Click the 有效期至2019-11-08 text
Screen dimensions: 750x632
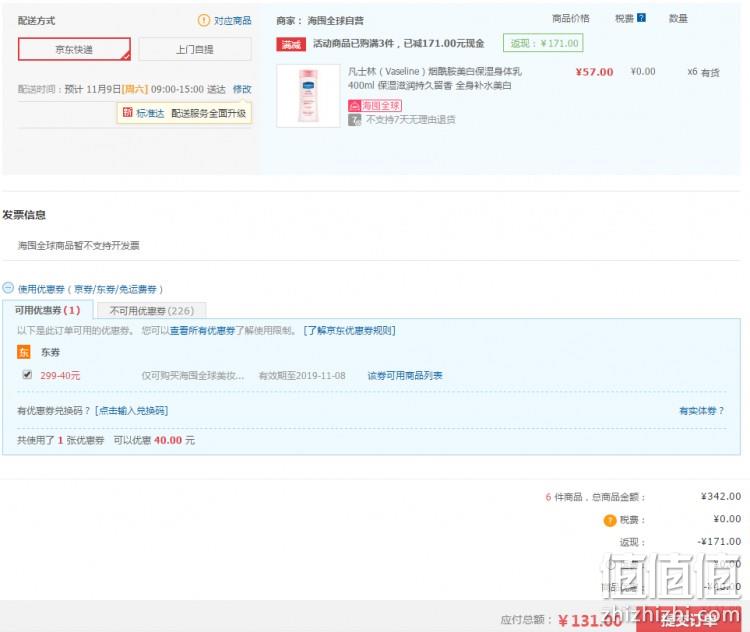(302, 376)
